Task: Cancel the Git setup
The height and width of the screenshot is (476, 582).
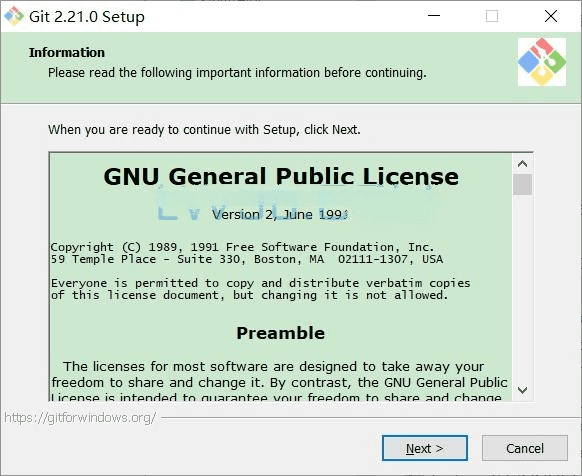Action: [x=525, y=448]
